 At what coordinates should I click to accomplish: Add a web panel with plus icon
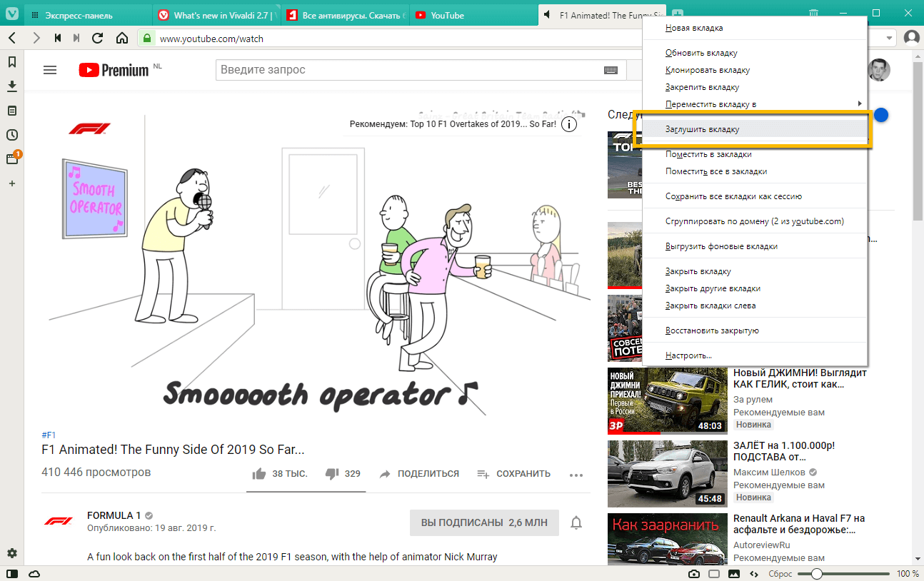[12, 183]
